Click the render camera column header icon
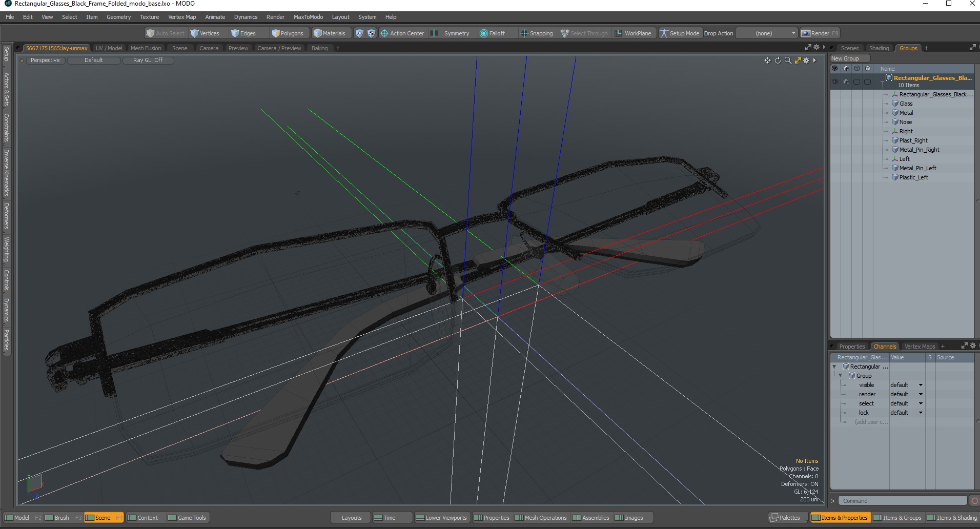980x529 pixels. point(846,68)
